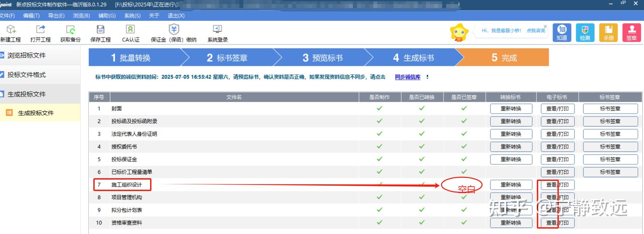Select the 项目管理机构 file name

click(127, 197)
